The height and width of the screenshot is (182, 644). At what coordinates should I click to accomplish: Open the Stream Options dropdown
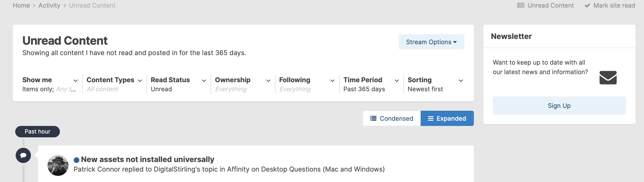click(x=431, y=42)
